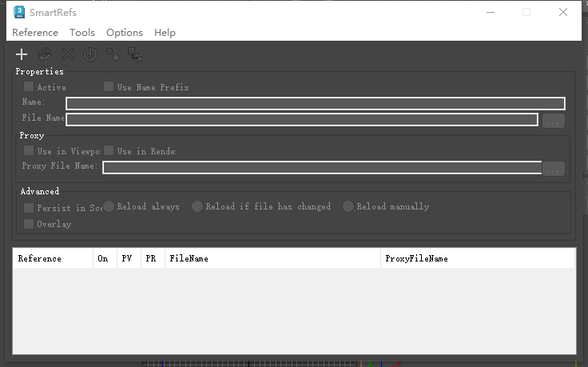The width and height of the screenshot is (588, 367).
Task: Click the FileName column header
Action: [x=272, y=259]
